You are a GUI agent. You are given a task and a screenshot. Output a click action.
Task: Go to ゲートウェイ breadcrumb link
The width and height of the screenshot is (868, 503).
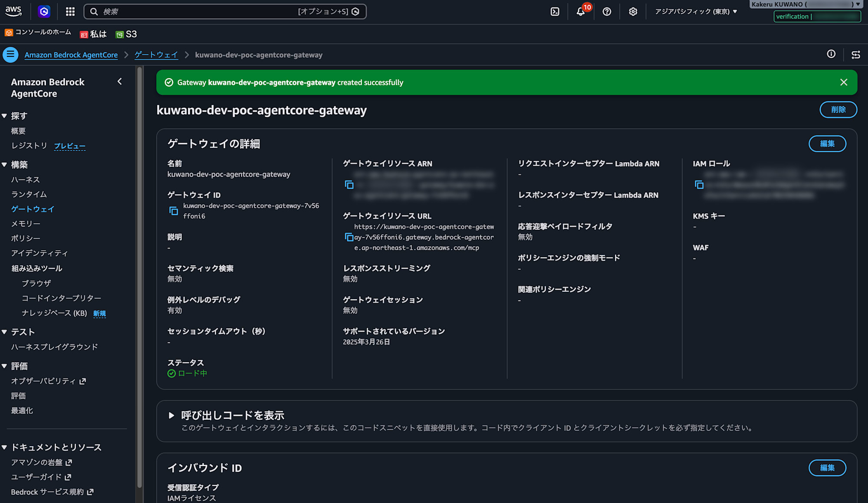point(156,55)
